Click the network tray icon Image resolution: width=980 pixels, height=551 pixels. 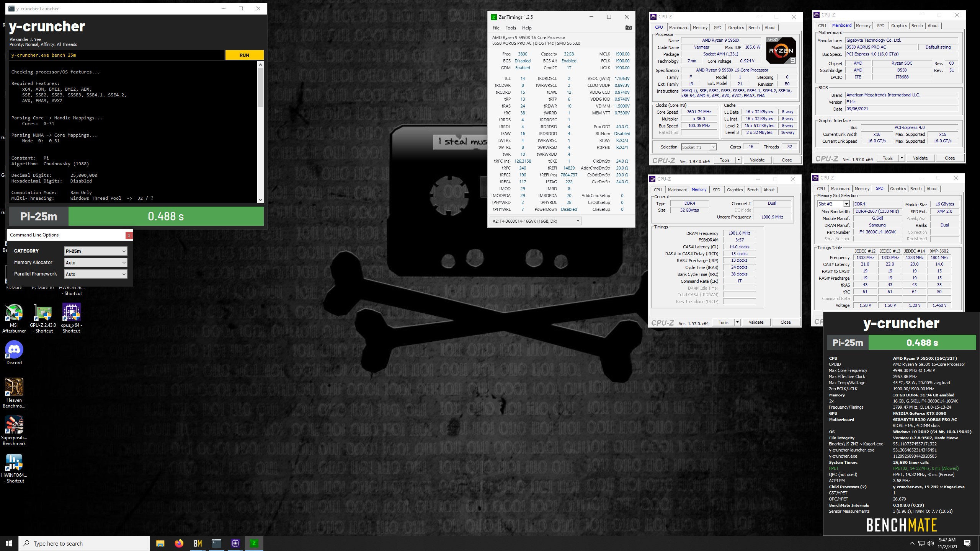(x=921, y=543)
